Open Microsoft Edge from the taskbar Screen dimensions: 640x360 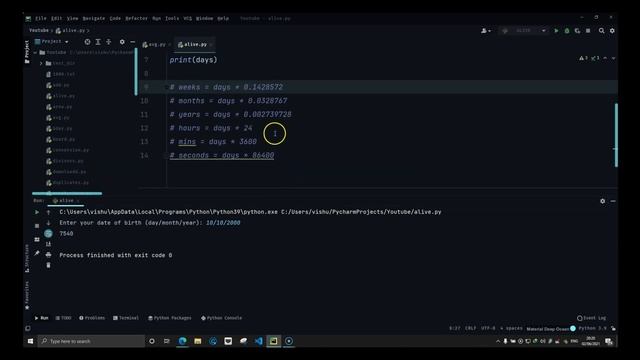point(182,341)
